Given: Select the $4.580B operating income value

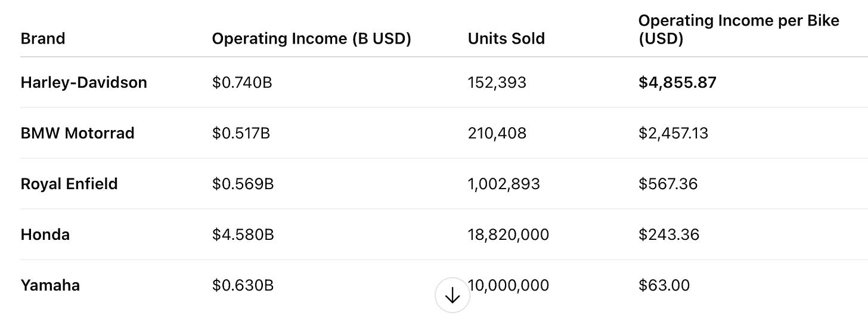Looking at the screenshot, I should click(x=243, y=234).
